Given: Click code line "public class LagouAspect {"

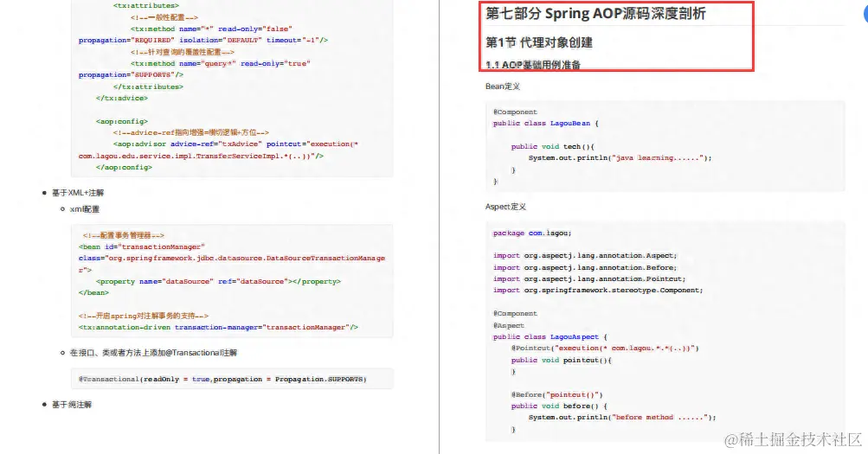Looking at the screenshot, I should (550, 336).
